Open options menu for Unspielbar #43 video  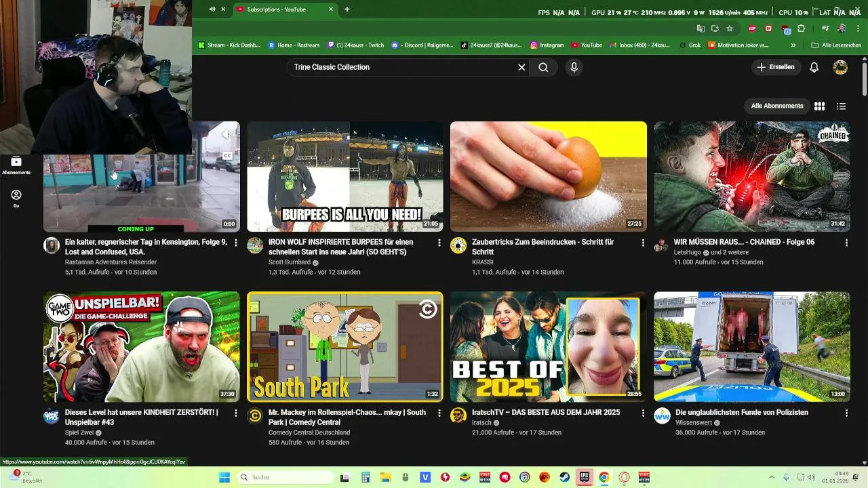(x=236, y=413)
